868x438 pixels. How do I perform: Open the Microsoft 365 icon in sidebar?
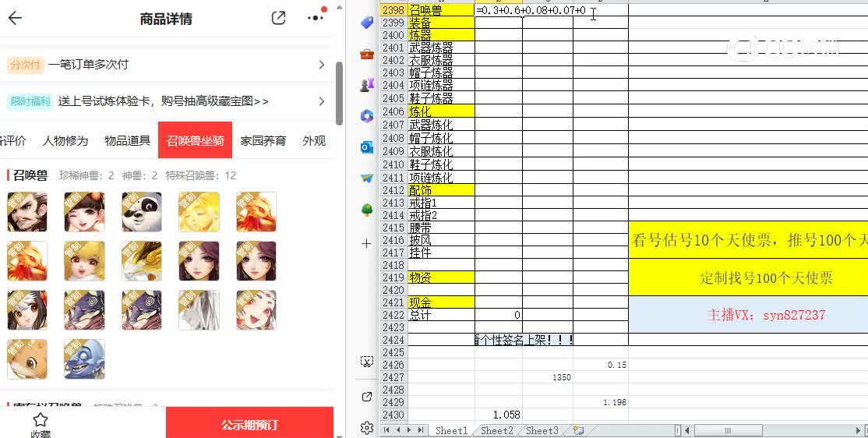click(x=366, y=115)
